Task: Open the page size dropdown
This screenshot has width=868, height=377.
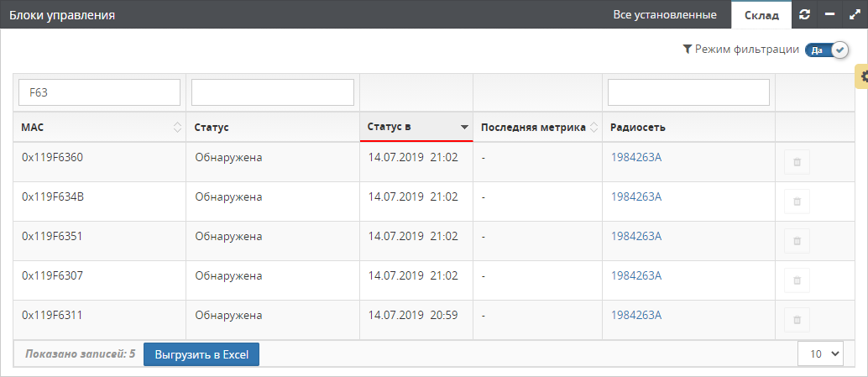Action: (x=820, y=354)
